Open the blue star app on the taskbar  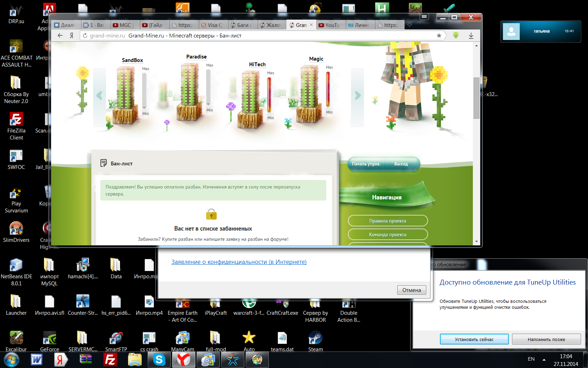coord(232,360)
